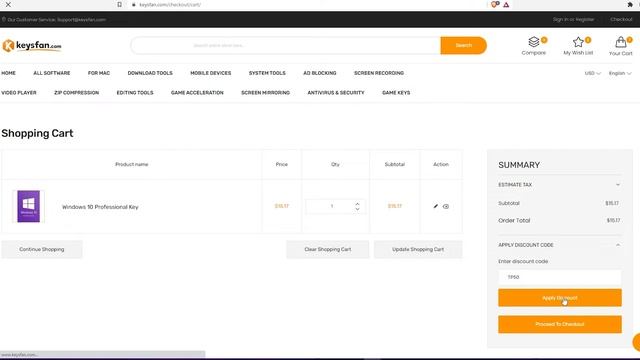Open the English language dropdown

tap(620, 73)
